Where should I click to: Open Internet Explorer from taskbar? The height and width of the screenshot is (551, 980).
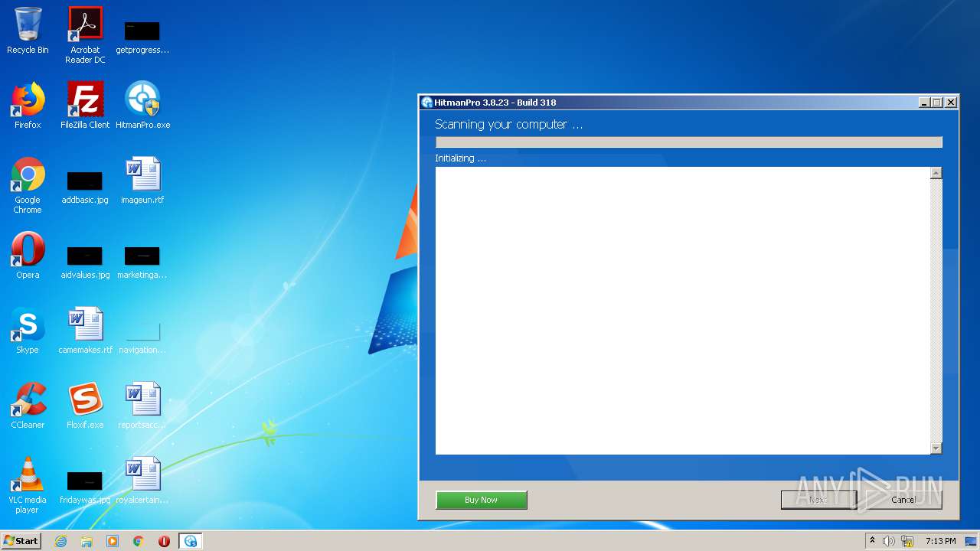(x=60, y=541)
